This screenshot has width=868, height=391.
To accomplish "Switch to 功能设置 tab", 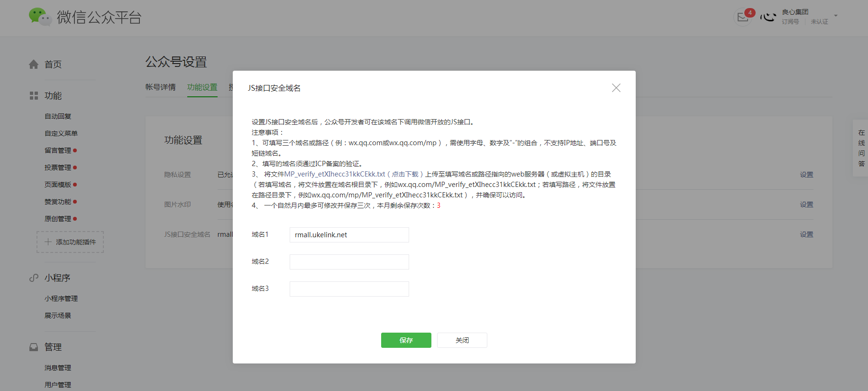I will [202, 87].
